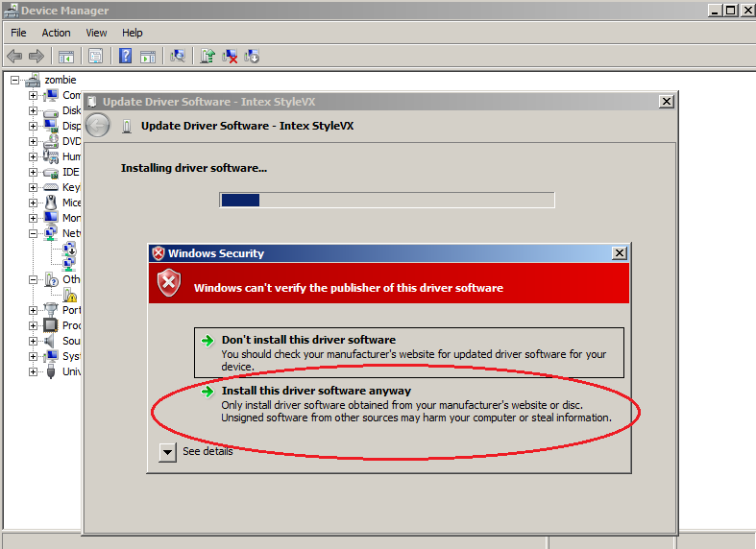This screenshot has height=549, width=756.
Task: Choose Install this driver software anyway
Action: point(316,391)
